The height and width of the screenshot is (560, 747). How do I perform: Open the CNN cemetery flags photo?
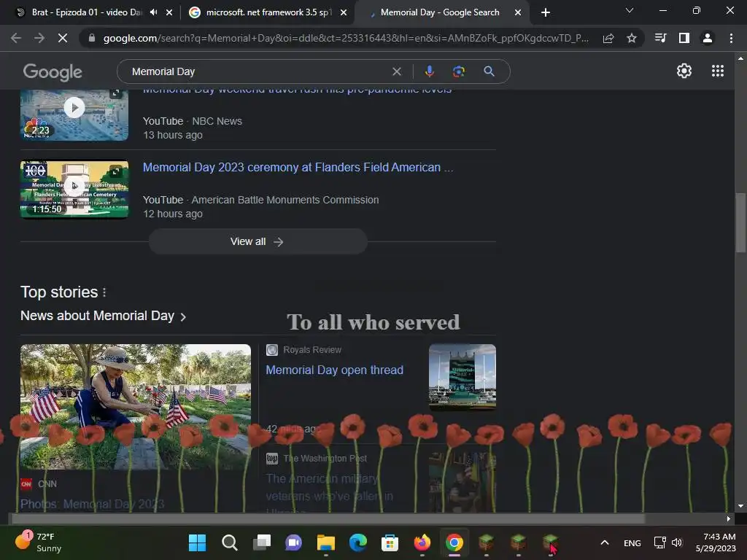point(135,407)
